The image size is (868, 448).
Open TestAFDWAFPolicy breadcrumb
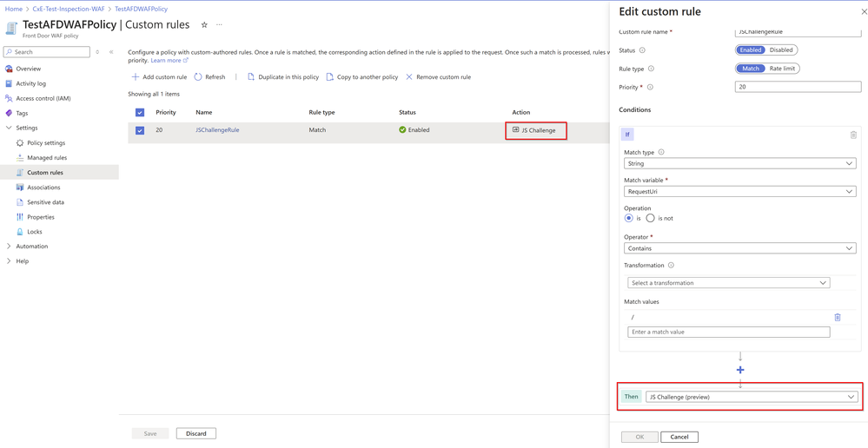click(141, 9)
